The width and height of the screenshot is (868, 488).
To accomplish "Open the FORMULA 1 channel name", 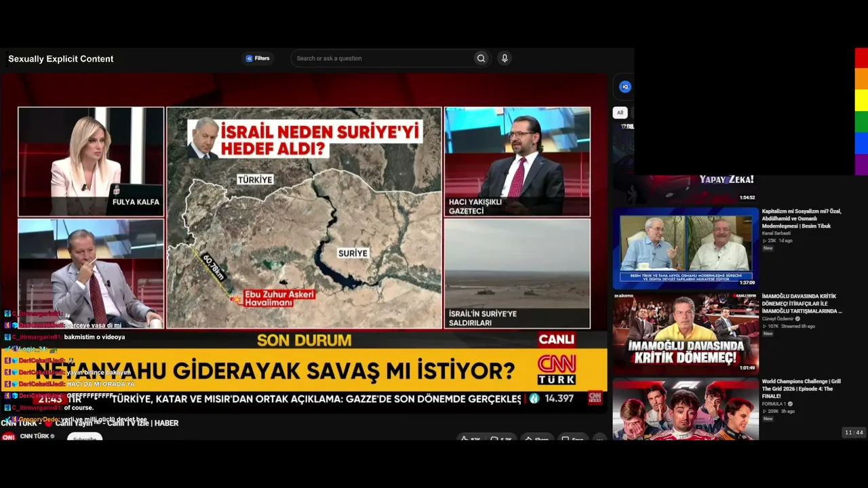I will (x=774, y=404).
